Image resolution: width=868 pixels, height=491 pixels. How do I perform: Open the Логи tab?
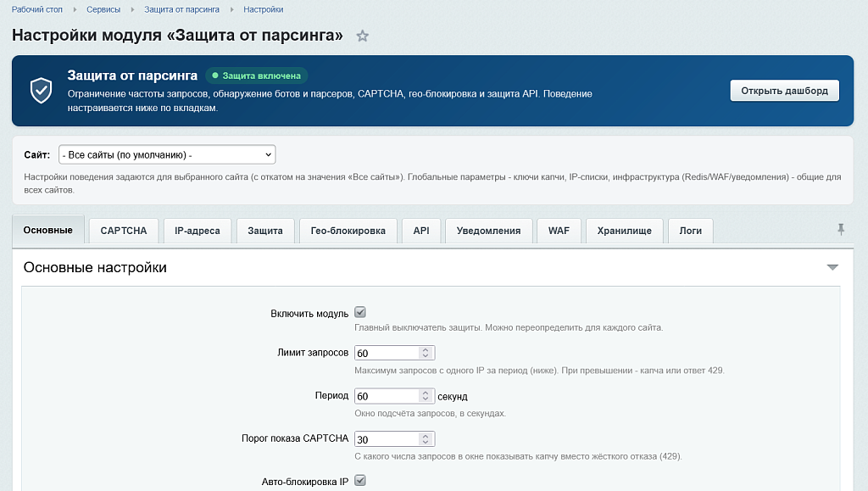click(x=690, y=231)
